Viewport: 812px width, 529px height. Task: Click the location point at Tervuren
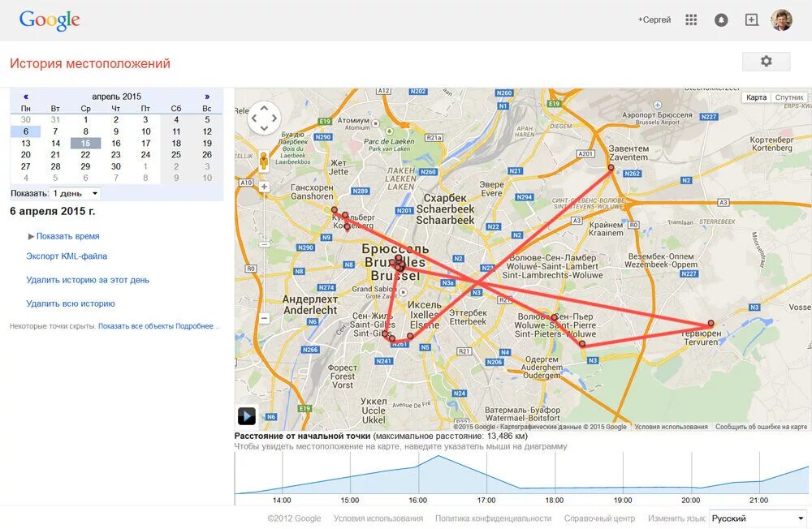(x=711, y=323)
